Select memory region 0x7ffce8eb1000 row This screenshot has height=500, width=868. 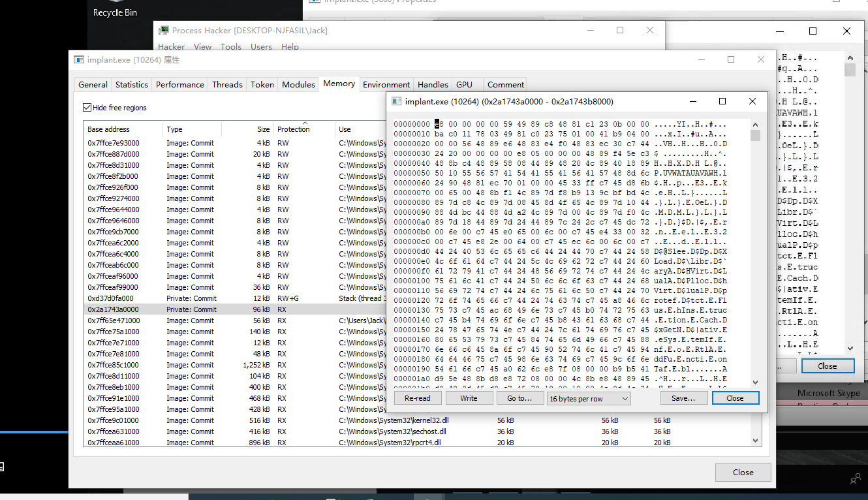pos(235,387)
